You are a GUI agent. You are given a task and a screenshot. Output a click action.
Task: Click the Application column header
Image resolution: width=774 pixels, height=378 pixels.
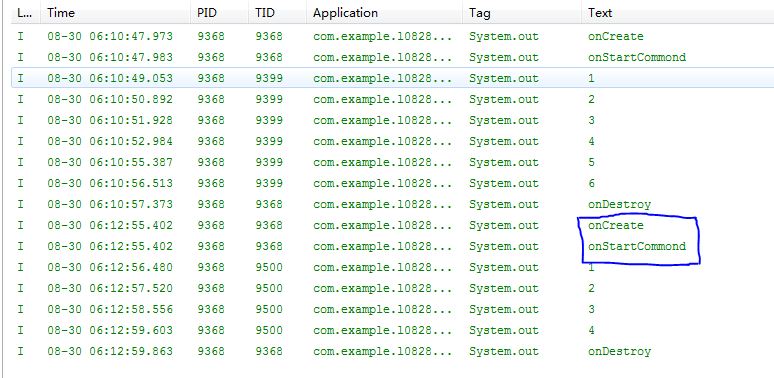pyautogui.click(x=385, y=13)
